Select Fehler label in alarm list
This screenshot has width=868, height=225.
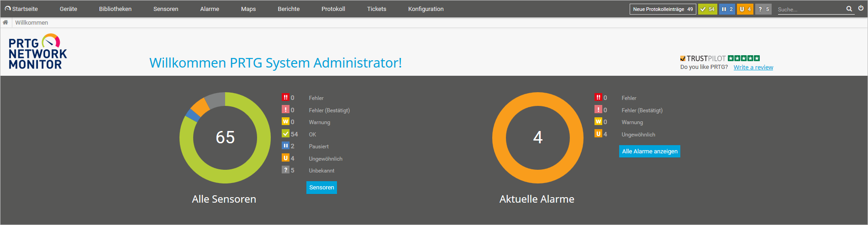(x=629, y=98)
